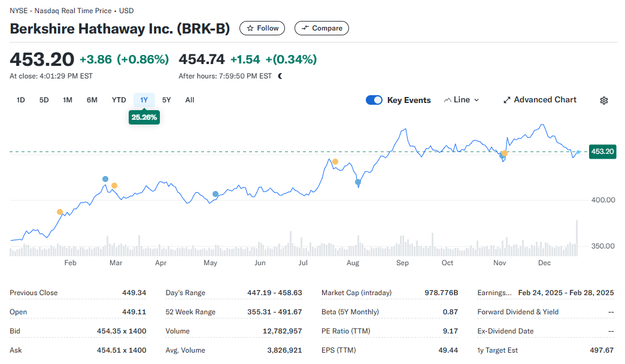The image size is (625, 364).
Task: Click the EPS (TTM) value 49.44
Action: (448, 350)
